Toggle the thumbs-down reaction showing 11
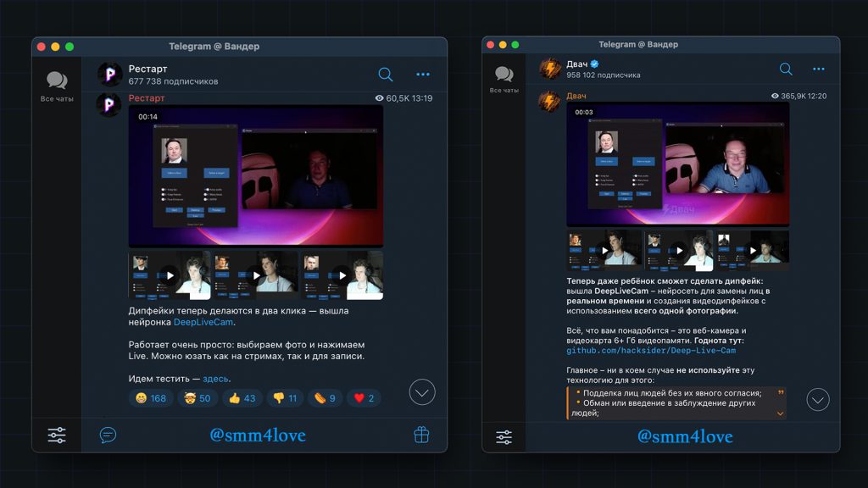The width and height of the screenshot is (868, 488). (284, 398)
